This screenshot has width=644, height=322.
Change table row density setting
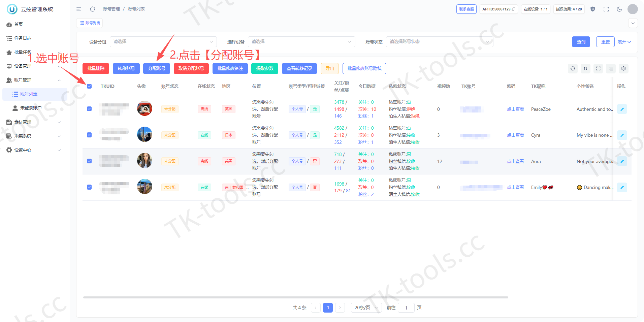(x=611, y=68)
